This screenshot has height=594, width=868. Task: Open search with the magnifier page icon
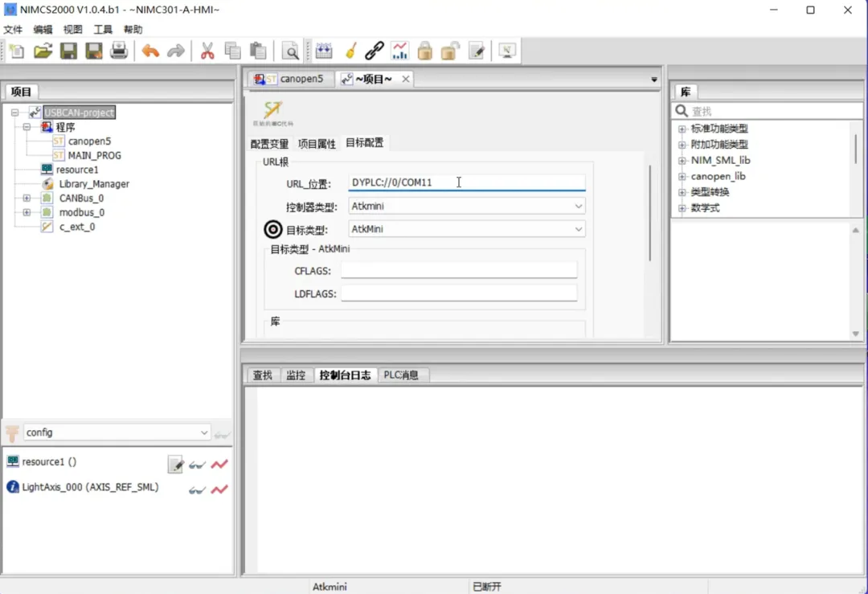click(290, 51)
